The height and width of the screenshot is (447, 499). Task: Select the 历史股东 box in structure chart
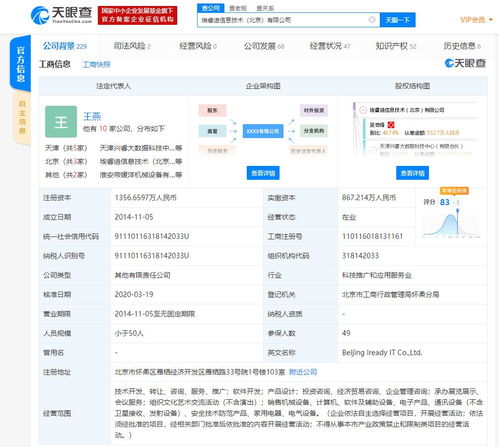(217, 151)
